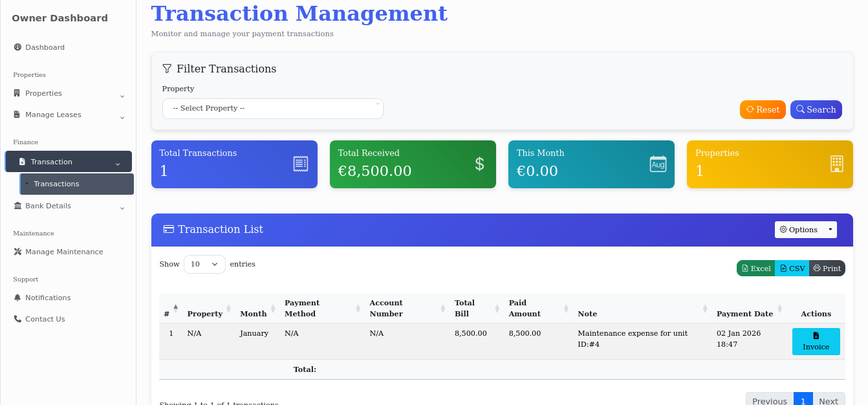Click the Print button above the table
The width and height of the screenshot is (868, 405).
tap(827, 268)
